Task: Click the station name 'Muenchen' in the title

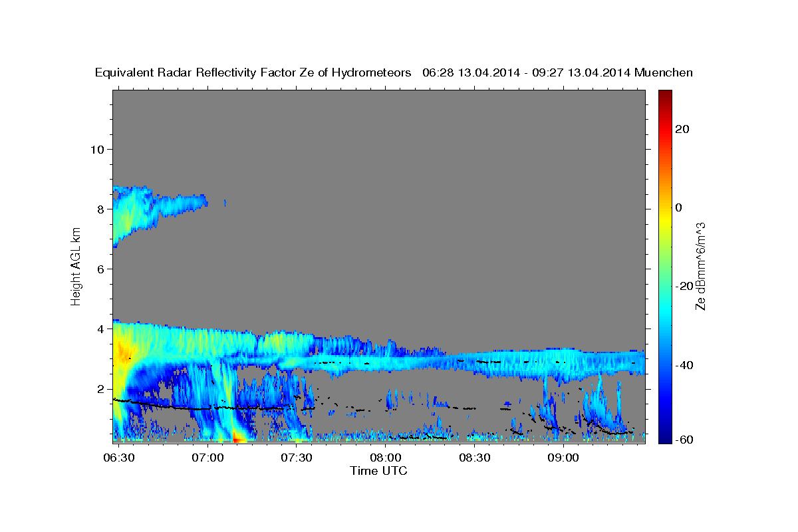Action: (x=664, y=73)
